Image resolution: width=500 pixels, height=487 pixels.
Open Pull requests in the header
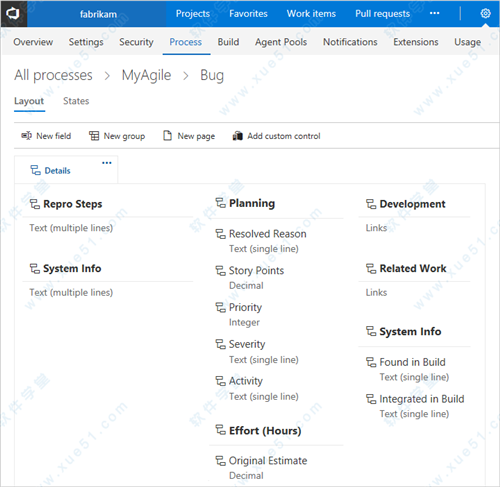click(x=382, y=14)
